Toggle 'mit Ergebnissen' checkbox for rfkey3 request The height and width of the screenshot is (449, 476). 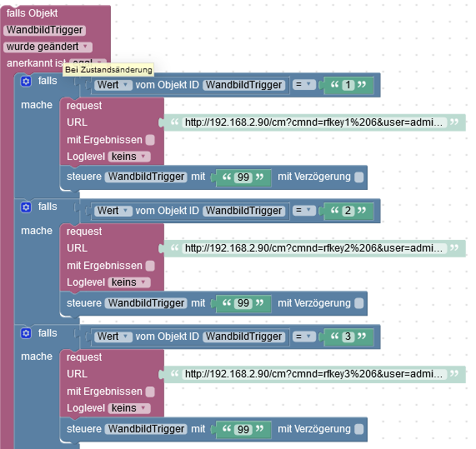(150, 392)
